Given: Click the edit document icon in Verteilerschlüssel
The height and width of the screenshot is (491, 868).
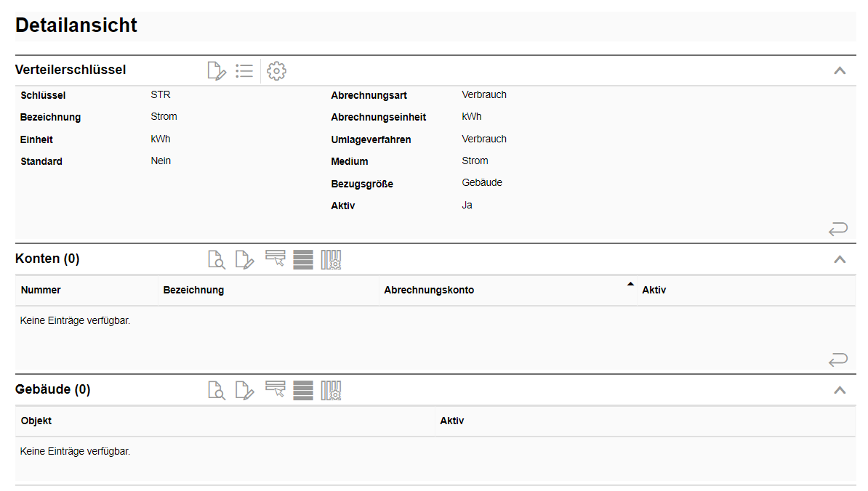Looking at the screenshot, I should pyautogui.click(x=217, y=70).
